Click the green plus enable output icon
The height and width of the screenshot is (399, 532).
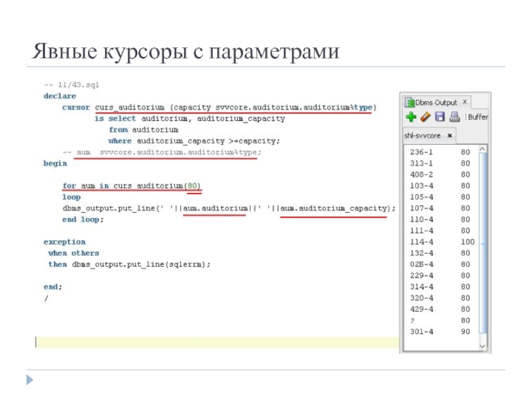click(410, 117)
